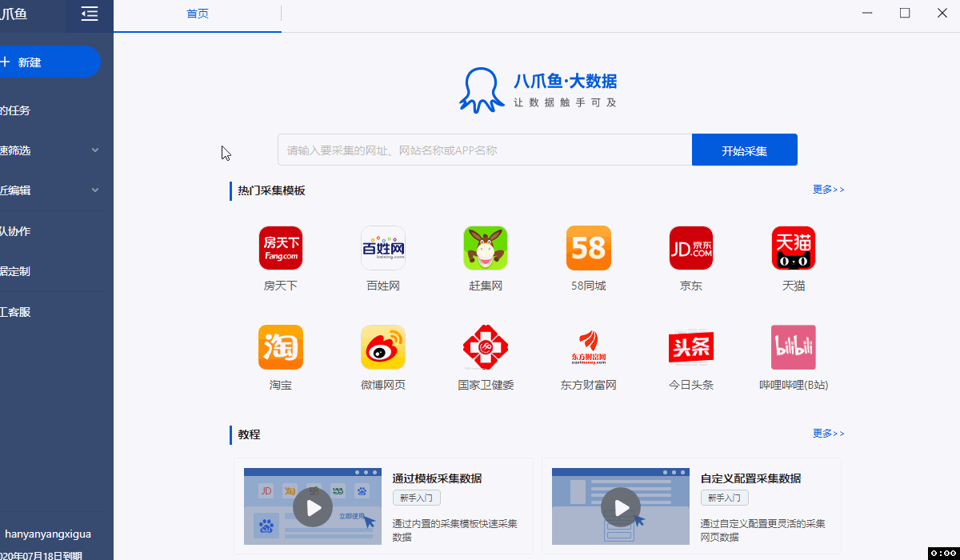Click the 微博网页 label text

click(383, 385)
